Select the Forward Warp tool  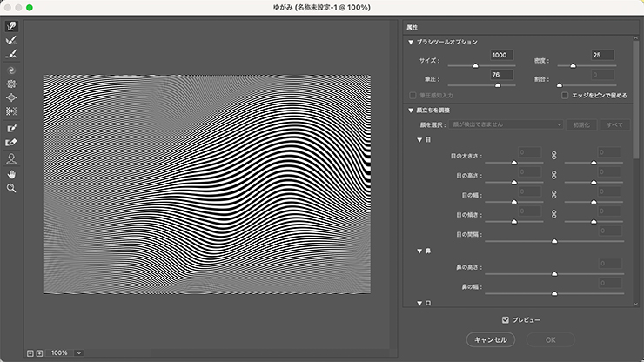[x=12, y=27]
